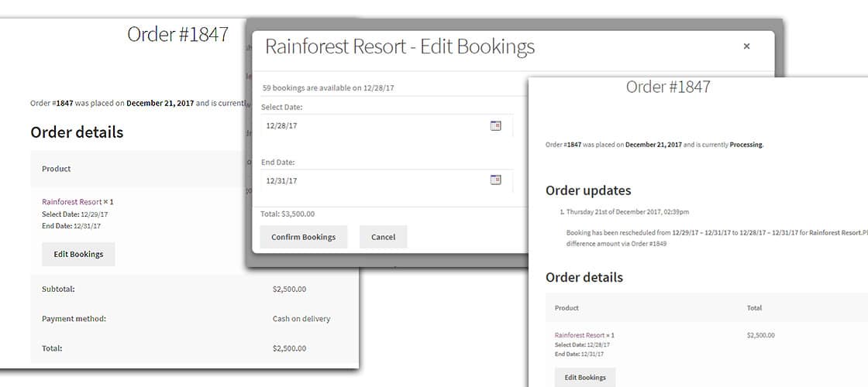Open the calendar picker for Select Date

pos(496,125)
